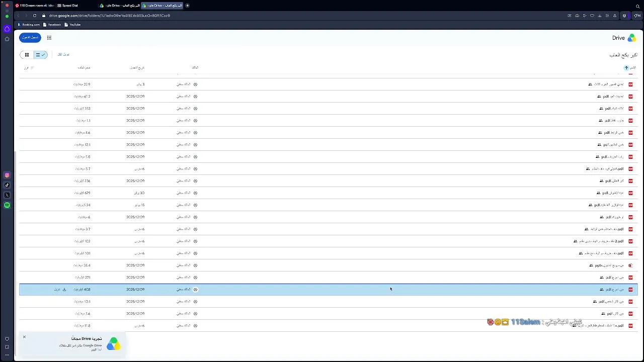The width and height of the screenshot is (644, 362).
Task: Open the Booking.com bookmark
Action: pyautogui.click(x=29, y=25)
